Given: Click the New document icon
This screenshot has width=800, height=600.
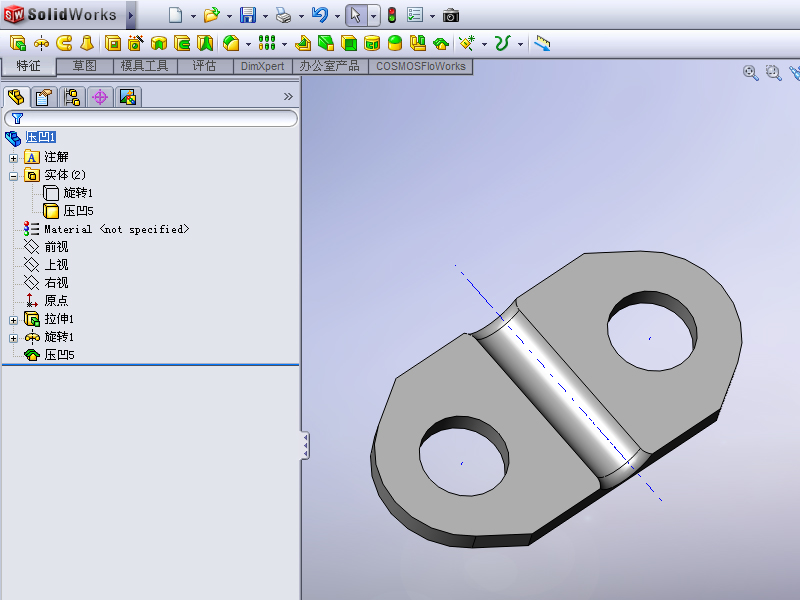Looking at the screenshot, I should click(175, 15).
